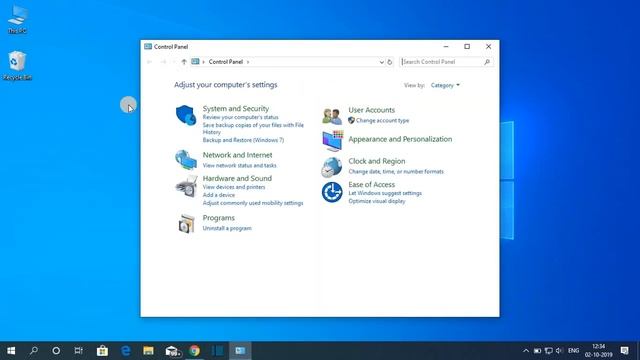This screenshot has height=360, width=640.
Task: Click Save backup copies with File History
Action: pyautogui.click(x=253, y=129)
